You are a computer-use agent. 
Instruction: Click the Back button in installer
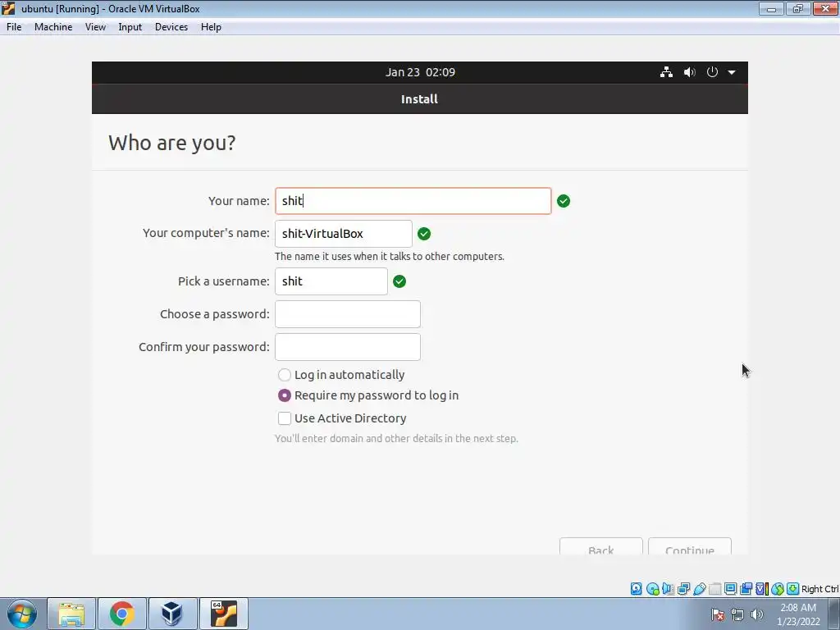(x=601, y=546)
